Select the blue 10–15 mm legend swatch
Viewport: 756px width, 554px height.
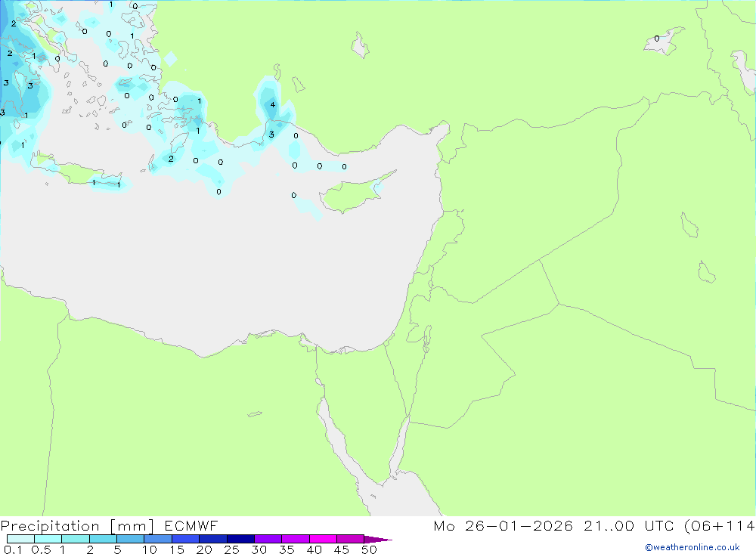click(158, 539)
